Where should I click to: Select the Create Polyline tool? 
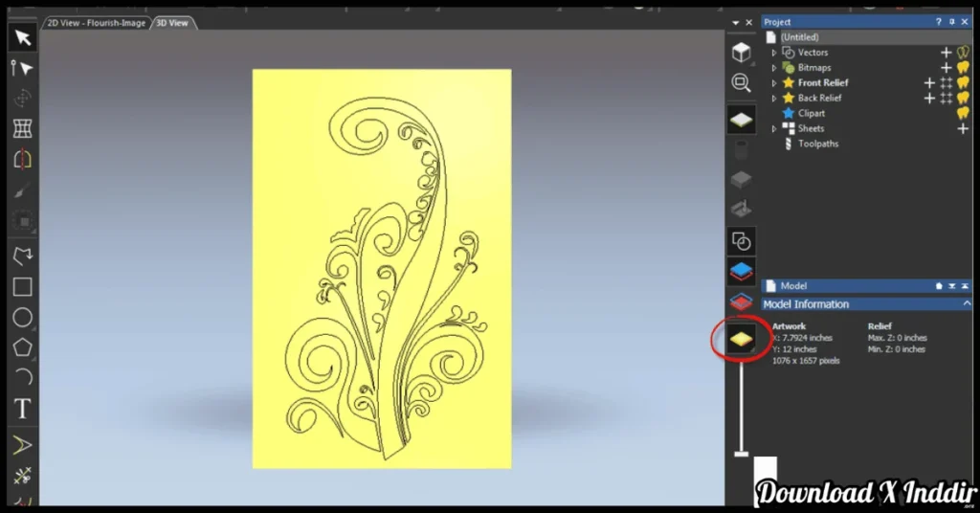click(23, 256)
